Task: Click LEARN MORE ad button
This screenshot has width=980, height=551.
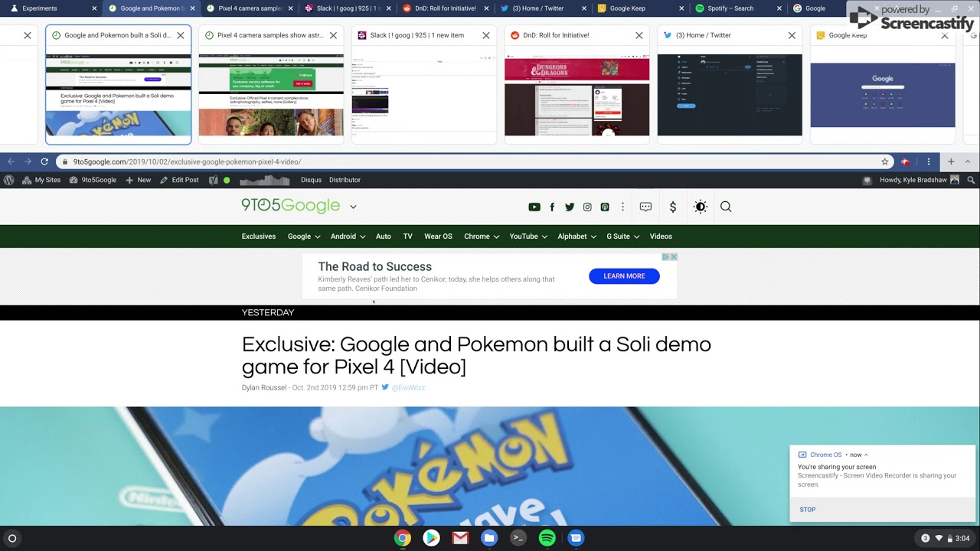Action: [624, 276]
